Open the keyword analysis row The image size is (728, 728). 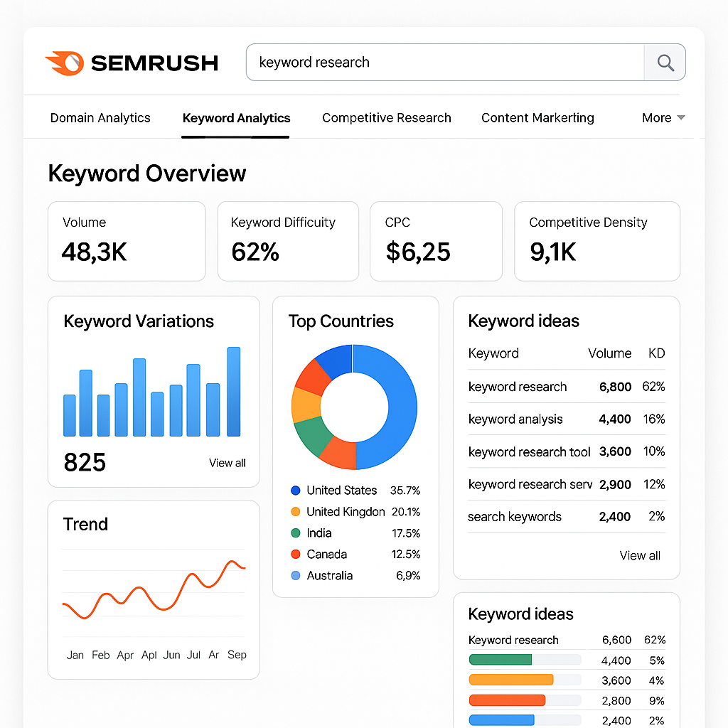567,419
